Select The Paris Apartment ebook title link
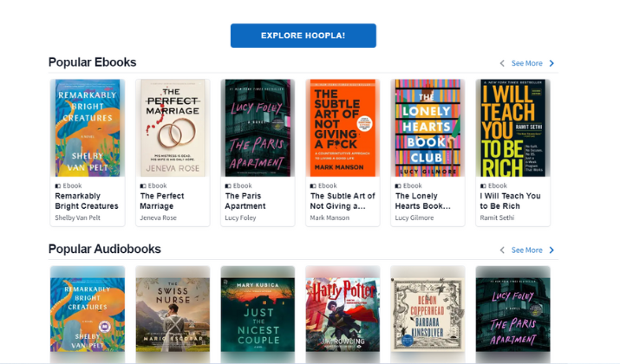 point(245,201)
